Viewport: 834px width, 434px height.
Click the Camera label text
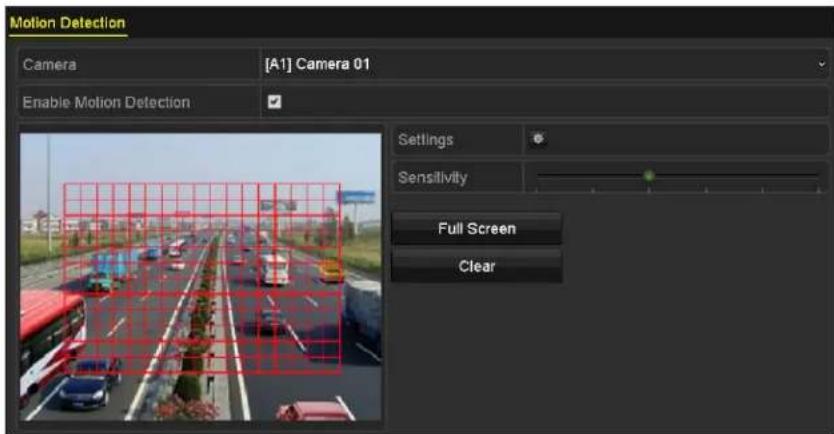pyautogui.click(x=49, y=65)
